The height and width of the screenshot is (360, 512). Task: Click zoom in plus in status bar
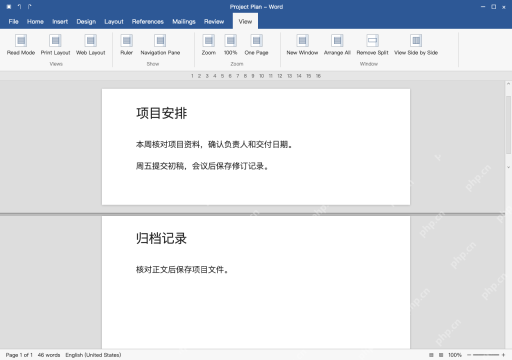[503, 355]
